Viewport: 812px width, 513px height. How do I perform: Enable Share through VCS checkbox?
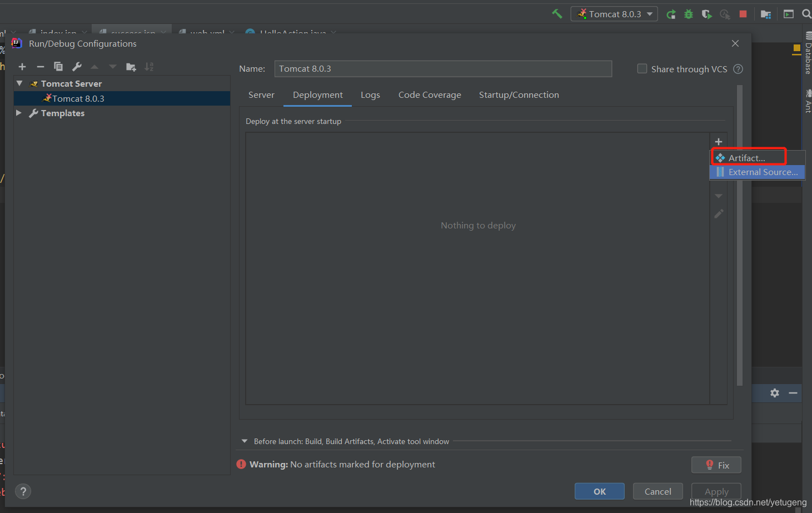coord(642,69)
